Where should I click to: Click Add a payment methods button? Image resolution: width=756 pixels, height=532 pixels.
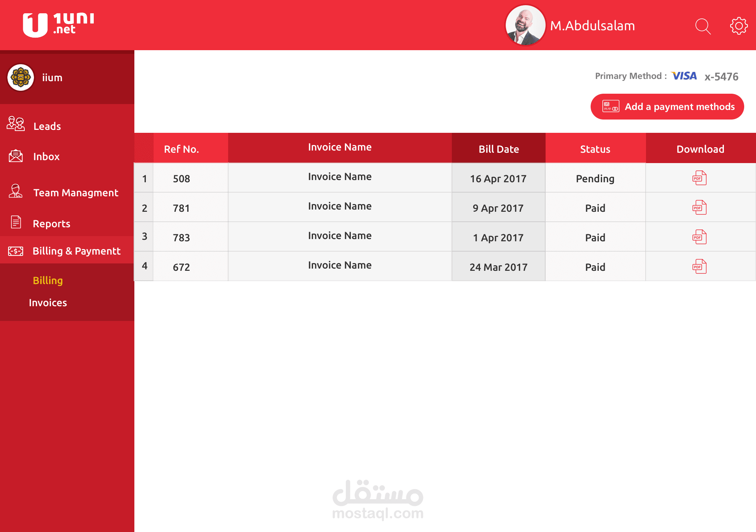click(x=667, y=107)
